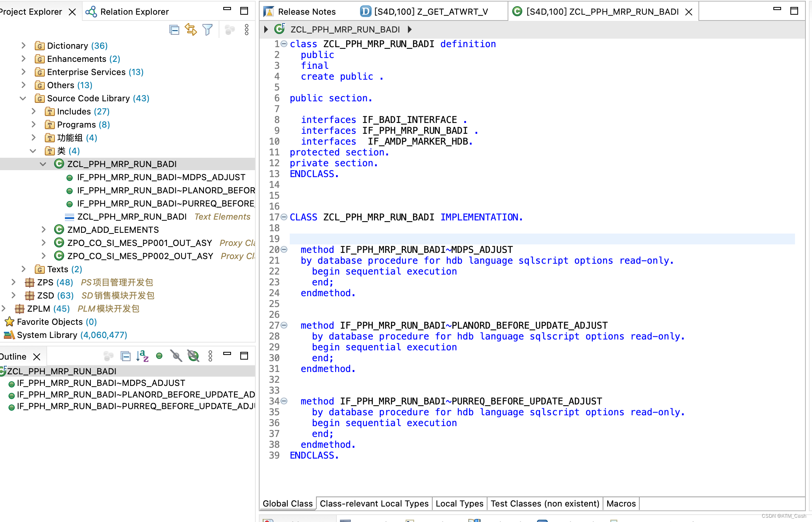Open the Test Classes (non existent) page
Viewport: 812px width, 522px height.
coord(545,503)
